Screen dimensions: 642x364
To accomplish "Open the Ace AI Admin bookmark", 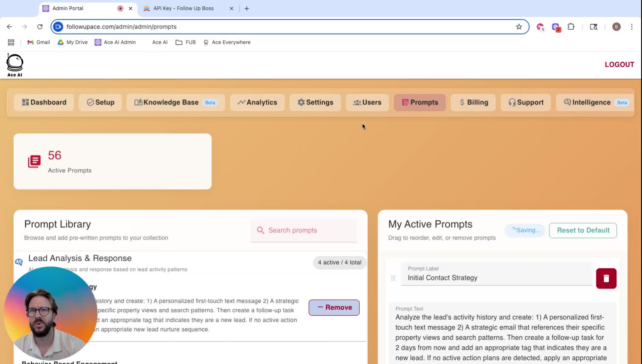I will click(115, 42).
